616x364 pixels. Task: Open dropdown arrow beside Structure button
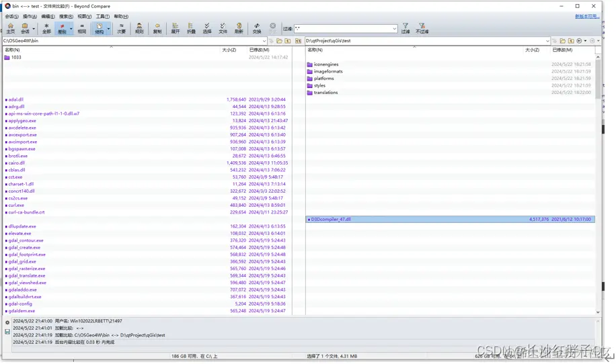pos(108,29)
